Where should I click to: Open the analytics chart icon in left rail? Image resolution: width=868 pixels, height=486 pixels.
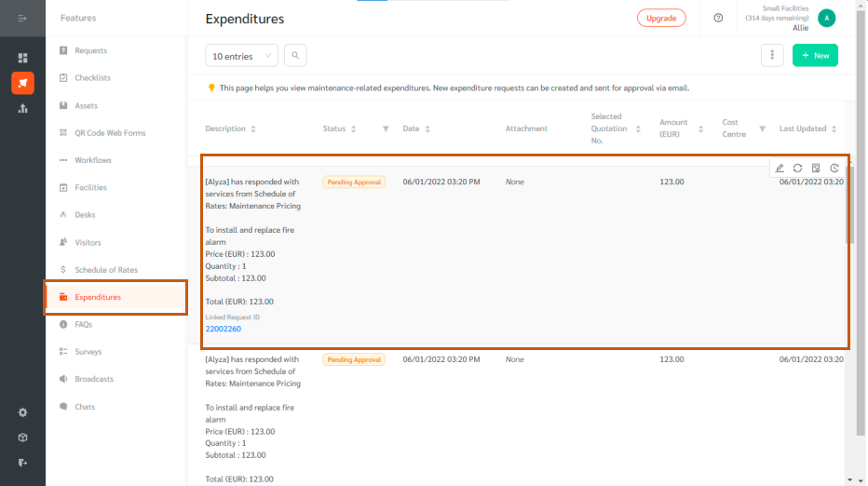pyautogui.click(x=22, y=109)
